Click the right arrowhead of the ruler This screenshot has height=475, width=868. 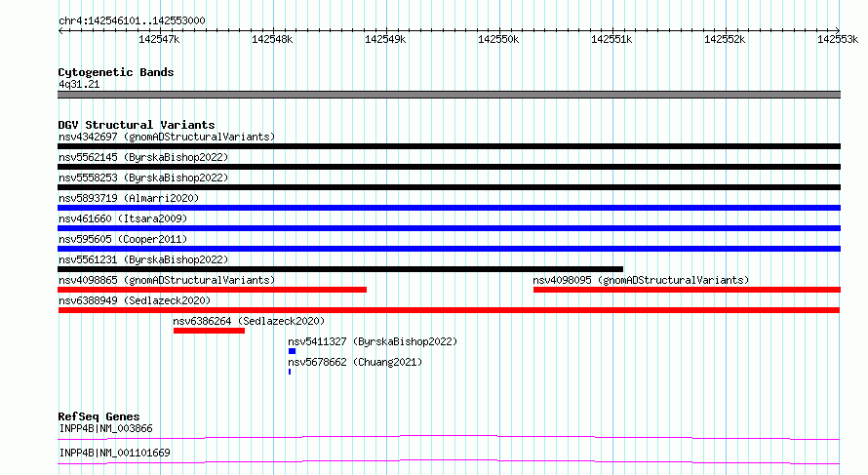838,30
